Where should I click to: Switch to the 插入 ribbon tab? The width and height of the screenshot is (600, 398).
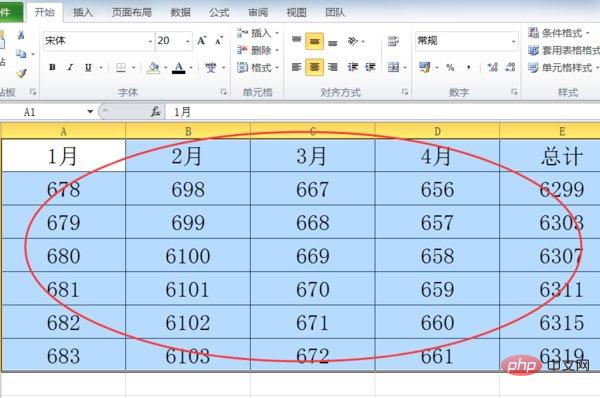coord(83,12)
